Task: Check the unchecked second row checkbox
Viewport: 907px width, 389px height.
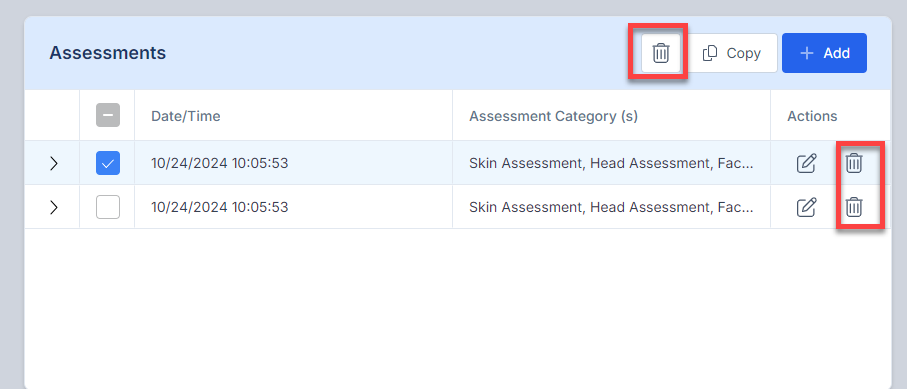Action: click(108, 207)
